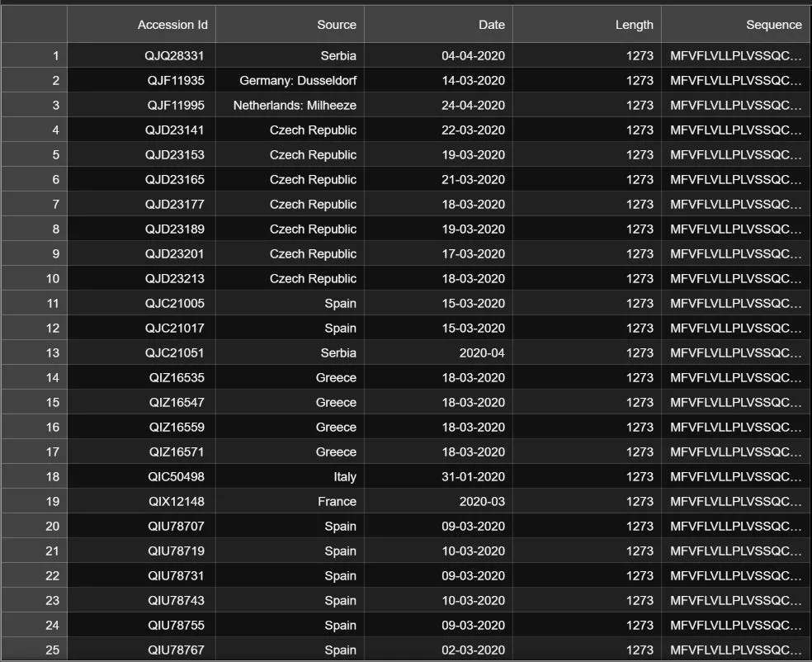Select accession cell QJF11935

[x=141, y=80]
